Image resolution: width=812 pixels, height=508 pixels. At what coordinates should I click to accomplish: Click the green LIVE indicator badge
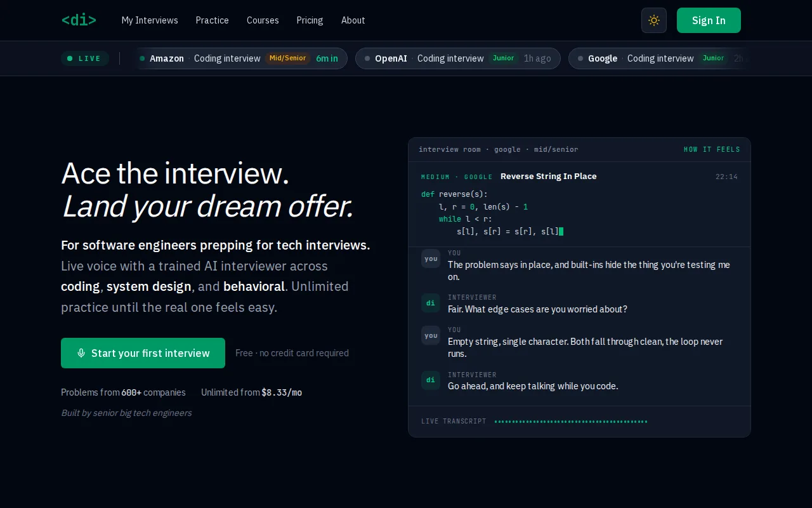point(85,58)
